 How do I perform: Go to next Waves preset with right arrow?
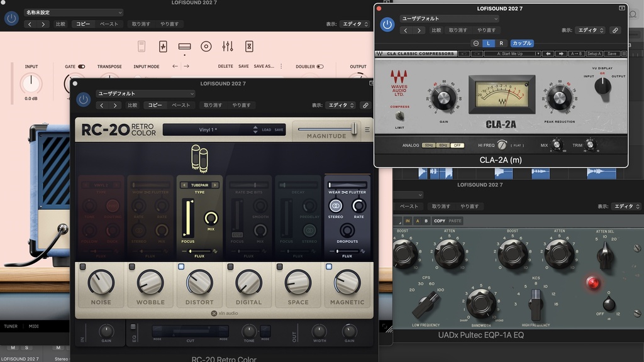coord(561,54)
